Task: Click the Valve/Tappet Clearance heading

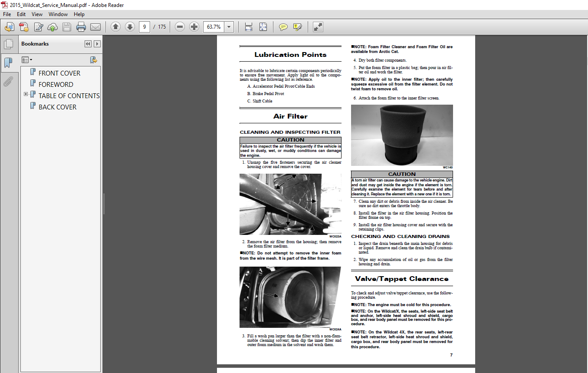Action: point(402,279)
